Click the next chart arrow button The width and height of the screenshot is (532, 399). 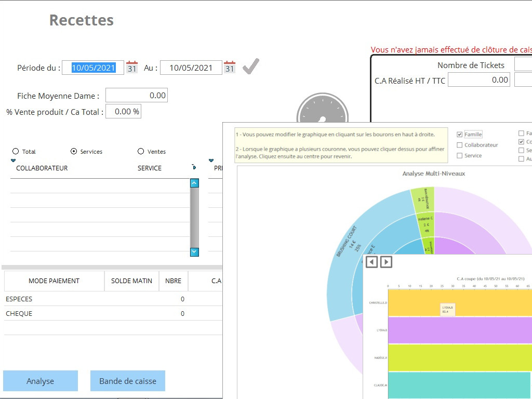(386, 262)
